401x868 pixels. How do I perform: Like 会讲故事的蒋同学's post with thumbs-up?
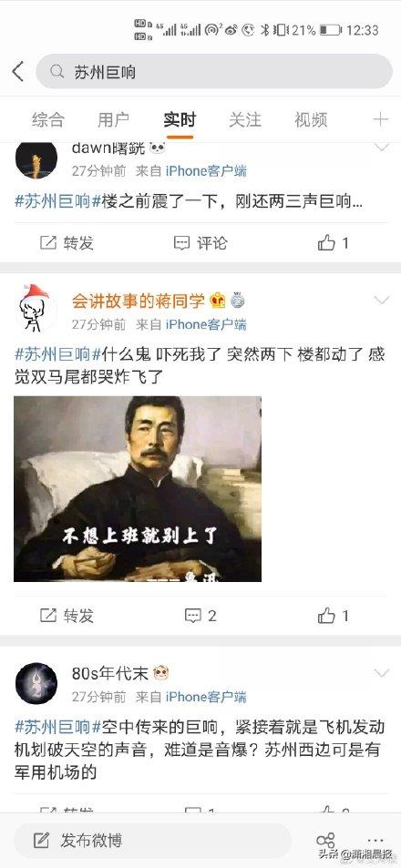334,616
